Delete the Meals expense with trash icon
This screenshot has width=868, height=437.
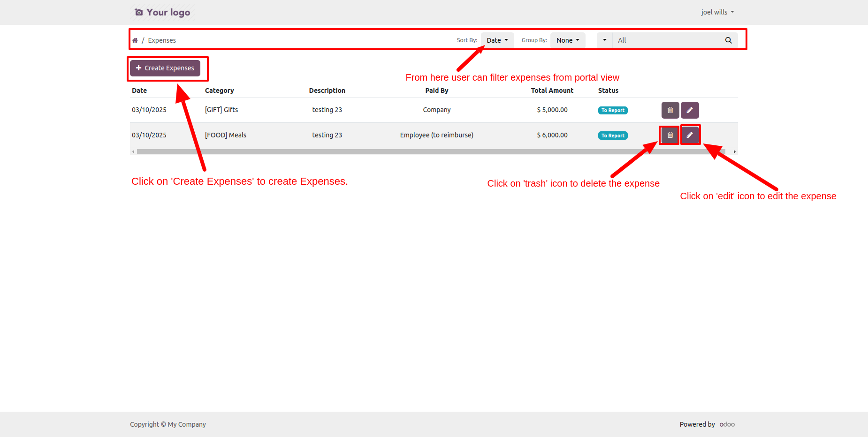click(x=670, y=135)
